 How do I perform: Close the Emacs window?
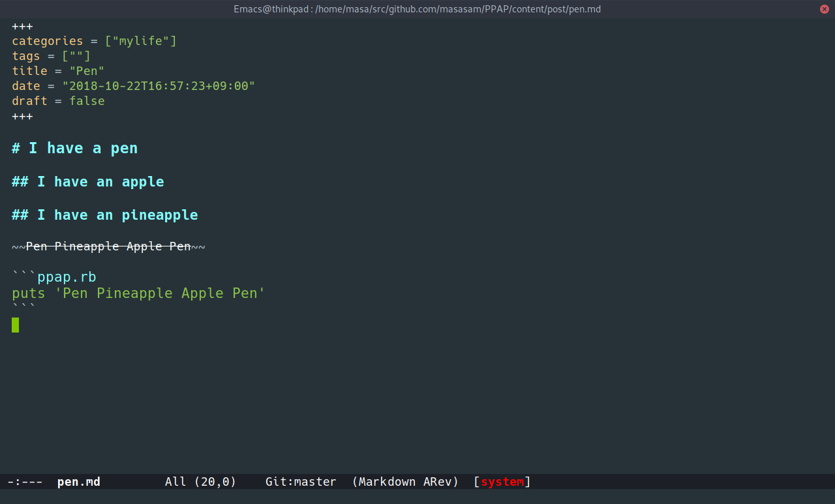[x=825, y=9]
